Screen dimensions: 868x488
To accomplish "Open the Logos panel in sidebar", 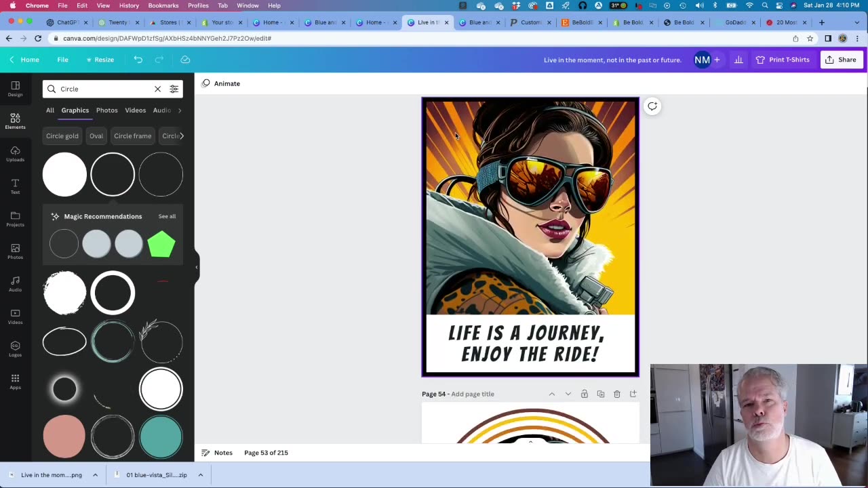I will pos(15,348).
